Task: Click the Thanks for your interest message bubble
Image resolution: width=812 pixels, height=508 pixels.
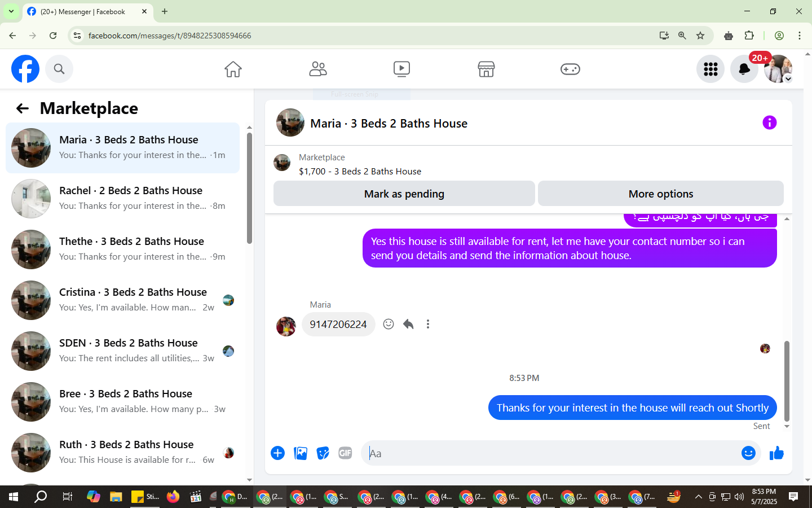Action: pyautogui.click(x=633, y=408)
